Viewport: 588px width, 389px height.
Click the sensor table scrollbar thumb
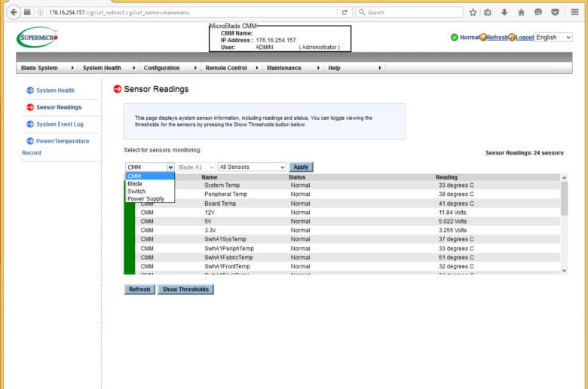click(x=564, y=198)
